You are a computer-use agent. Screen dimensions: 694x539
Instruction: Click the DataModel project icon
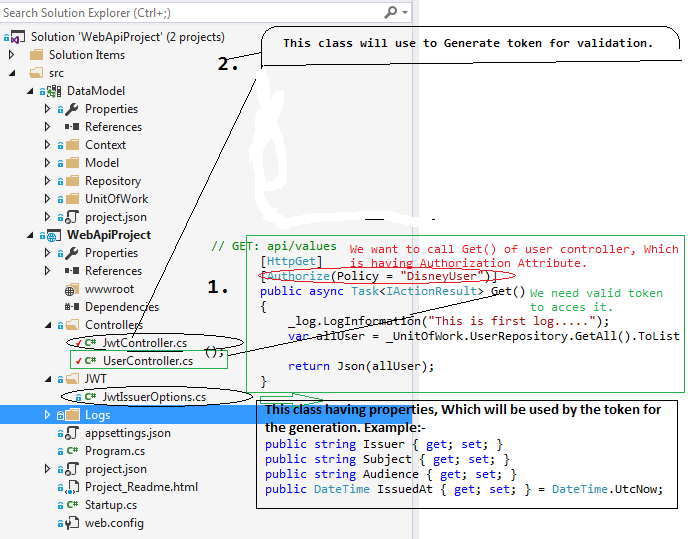click(54, 91)
